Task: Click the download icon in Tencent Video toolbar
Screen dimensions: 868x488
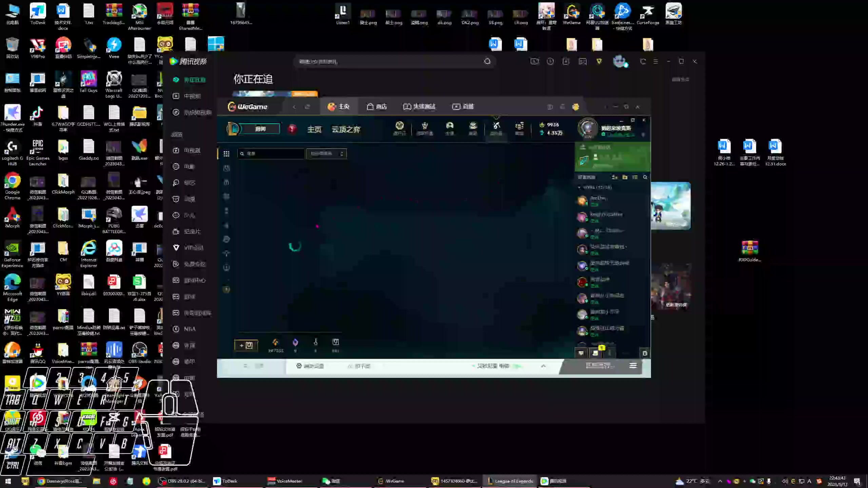Action: click(x=566, y=61)
